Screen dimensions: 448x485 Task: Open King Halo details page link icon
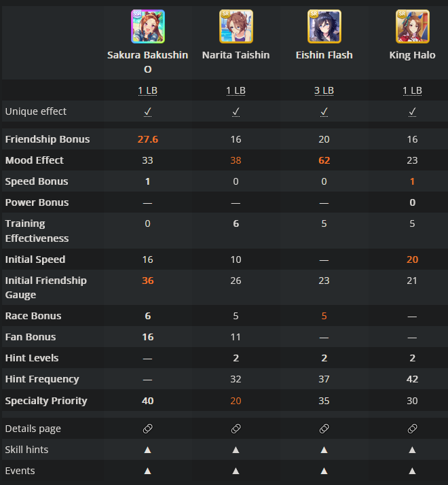pos(412,429)
